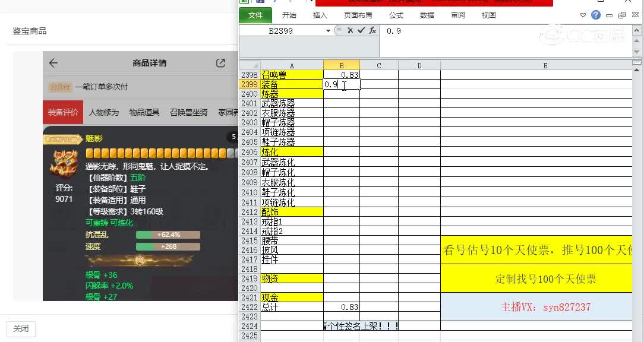
Task: Expand the Name Box dropdown arrow
Action: coord(328,31)
